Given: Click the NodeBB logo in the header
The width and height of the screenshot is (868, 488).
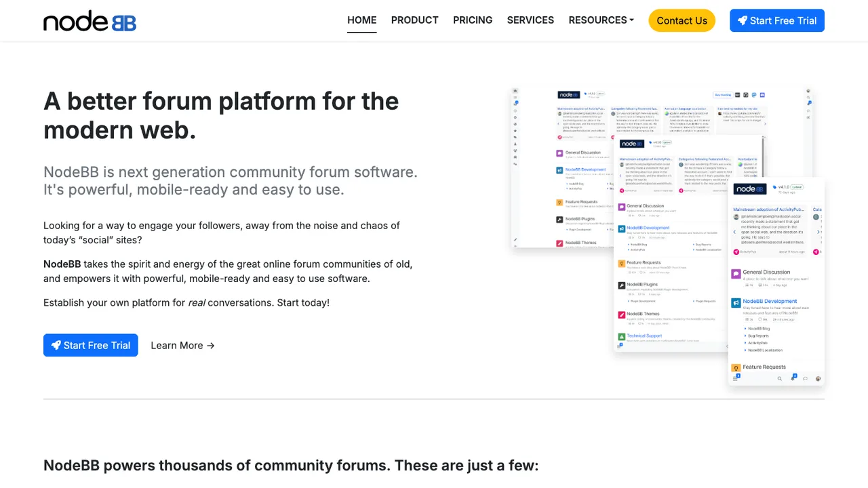Looking at the screenshot, I should click(90, 21).
